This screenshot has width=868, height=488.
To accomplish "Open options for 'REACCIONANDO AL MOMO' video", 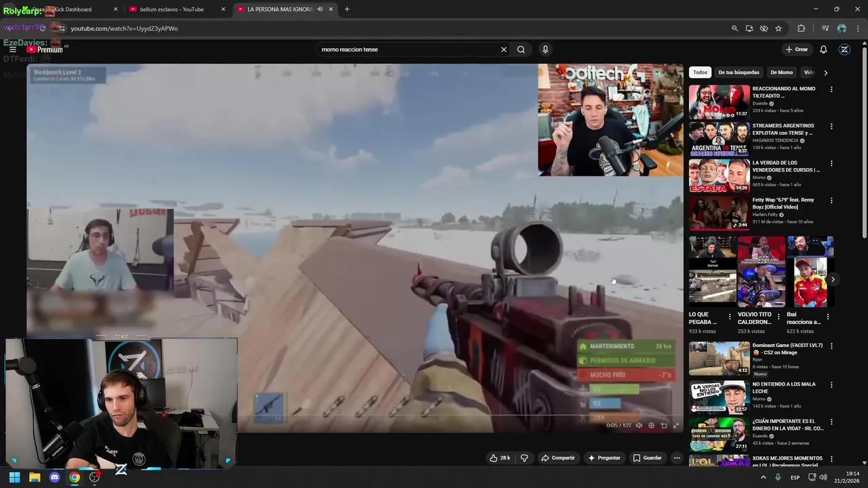I will point(831,89).
